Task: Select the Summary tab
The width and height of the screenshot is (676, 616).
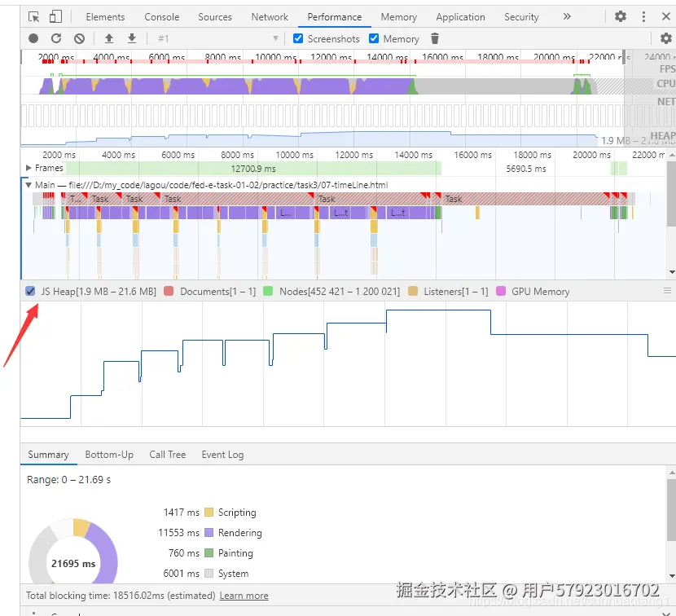Action: click(x=48, y=455)
